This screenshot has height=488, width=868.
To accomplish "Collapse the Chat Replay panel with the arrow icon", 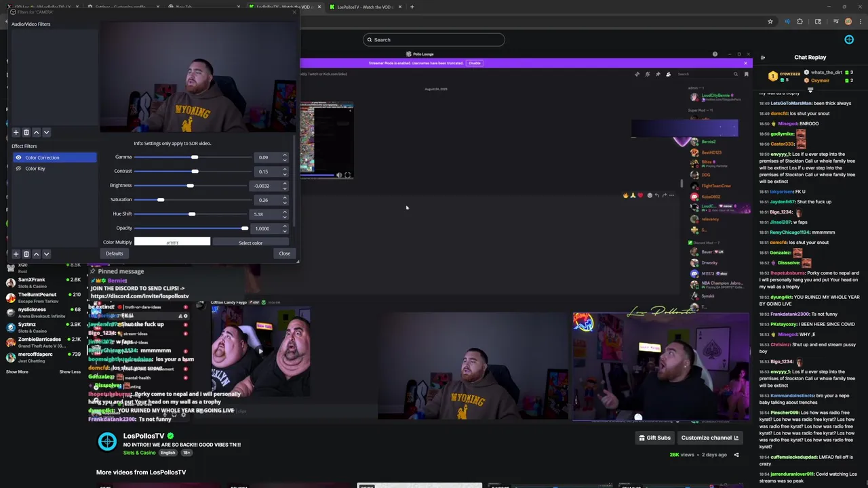I will pos(763,58).
